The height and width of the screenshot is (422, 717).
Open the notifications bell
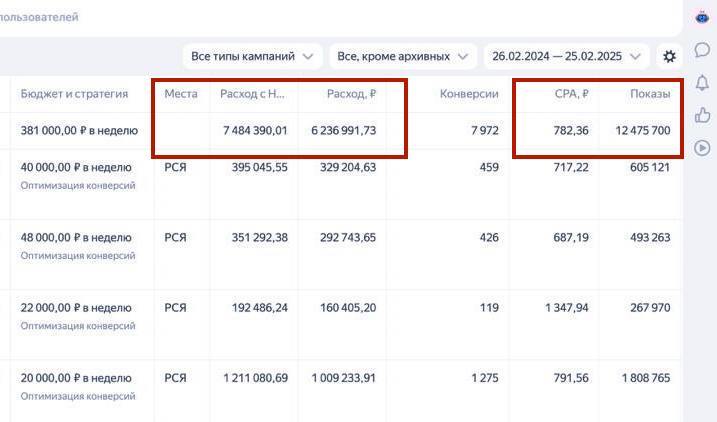(702, 82)
